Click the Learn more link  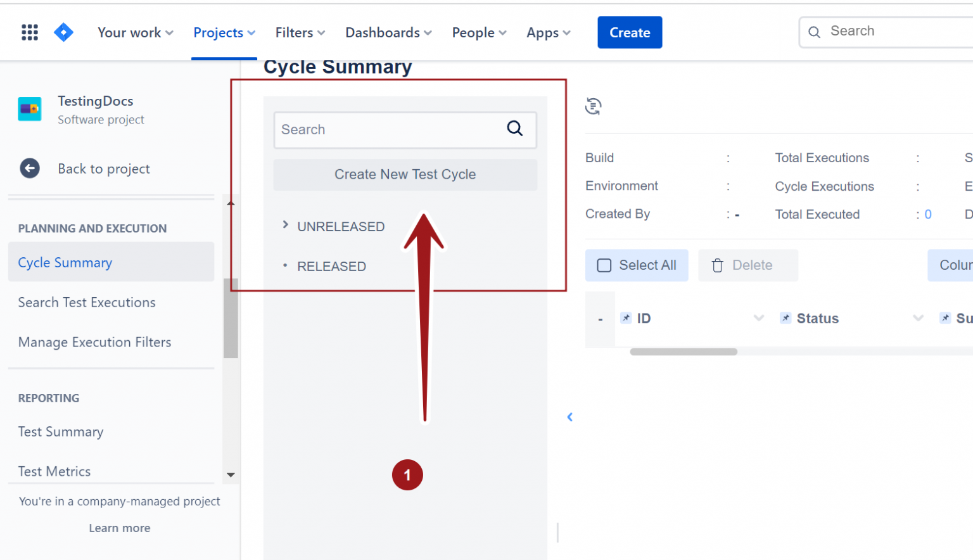click(x=119, y=527)
